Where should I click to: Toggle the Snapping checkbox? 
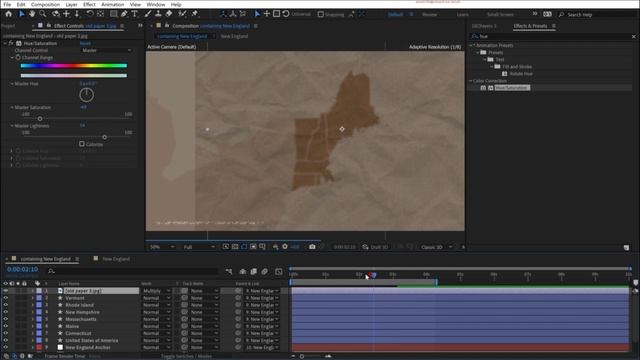click(x=321, y=14)
